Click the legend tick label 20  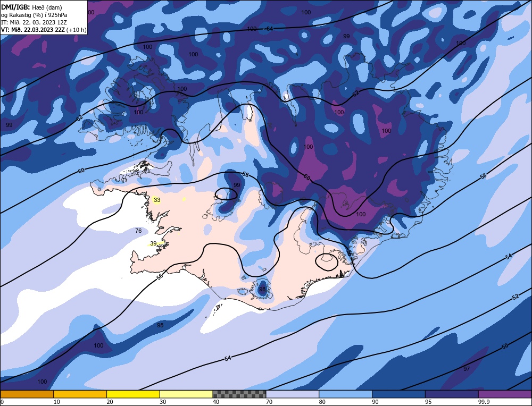[110, 402]
